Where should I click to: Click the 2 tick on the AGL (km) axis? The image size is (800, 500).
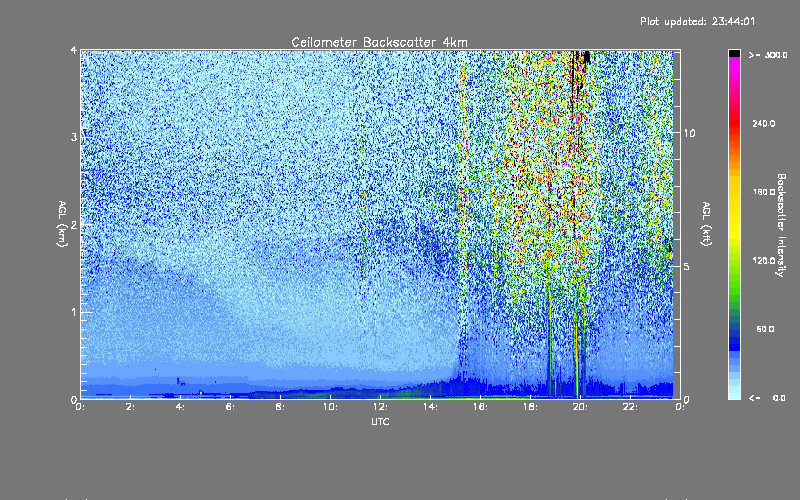(74, 224)
